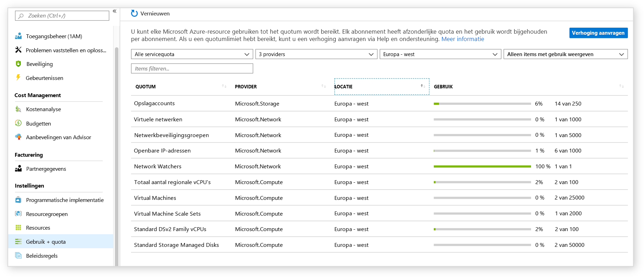Click the Beveiliging shield icon
This screenshot has height=277, width=644.
[18, 64]
